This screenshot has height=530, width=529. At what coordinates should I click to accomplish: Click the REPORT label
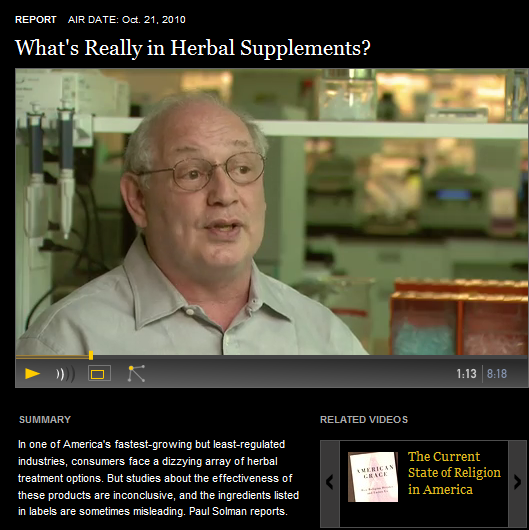pyautogui.click(x=35, y=20)
